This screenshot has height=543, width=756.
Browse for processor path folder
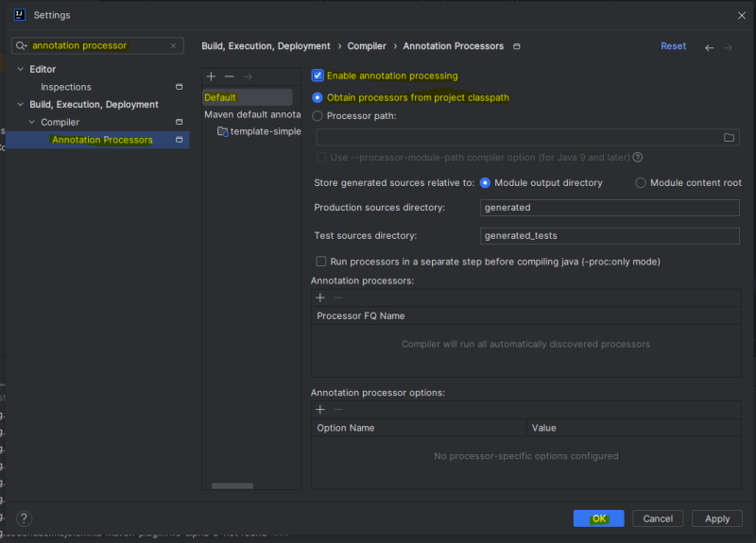coord(729,138)
